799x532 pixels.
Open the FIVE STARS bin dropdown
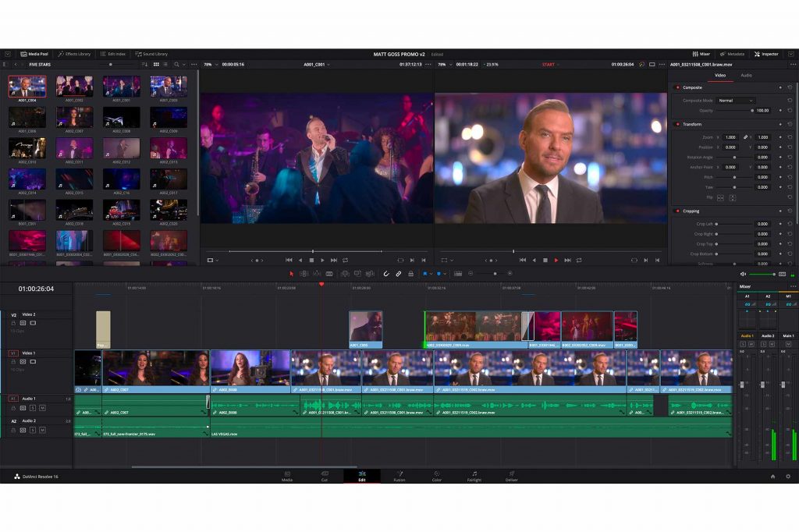tap(39, 64)
